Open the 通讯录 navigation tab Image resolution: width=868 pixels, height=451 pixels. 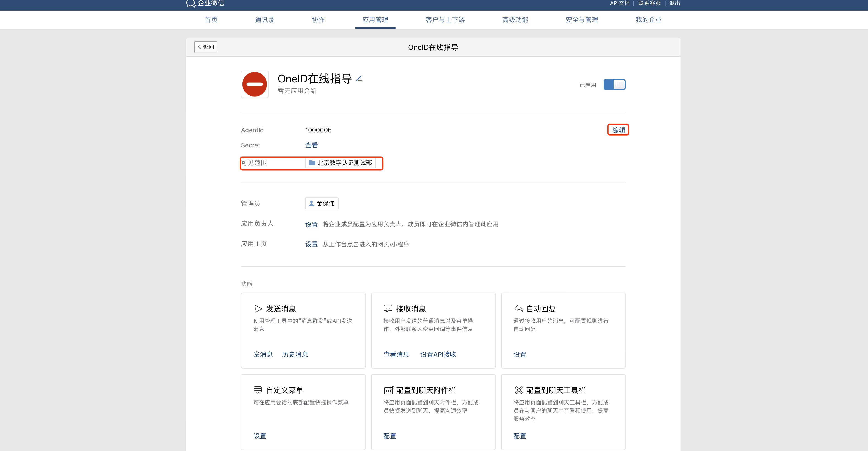265,20
